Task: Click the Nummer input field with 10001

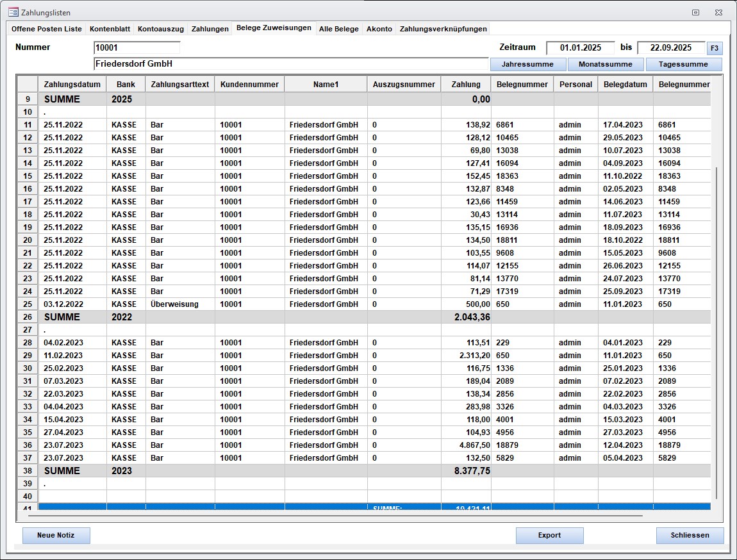Action: pyautogui.click(x=137, y=47)
